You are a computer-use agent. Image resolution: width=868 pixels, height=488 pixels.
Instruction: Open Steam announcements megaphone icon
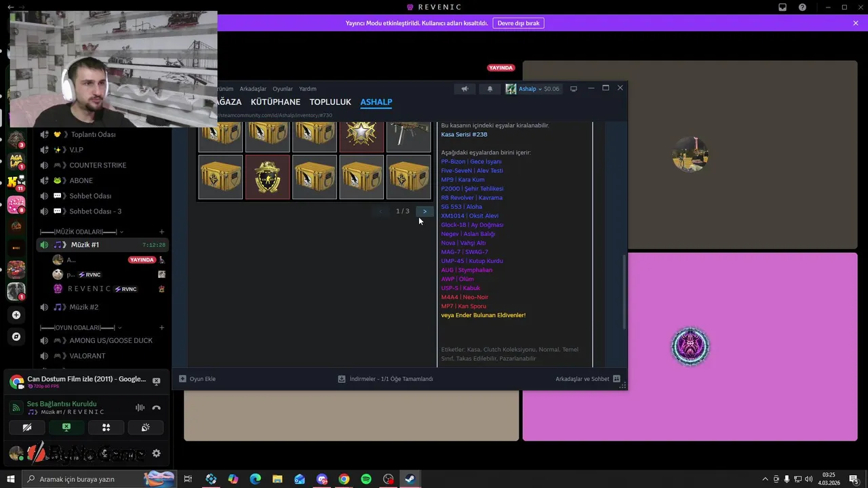pyautogui.click(x=465, y=89)
